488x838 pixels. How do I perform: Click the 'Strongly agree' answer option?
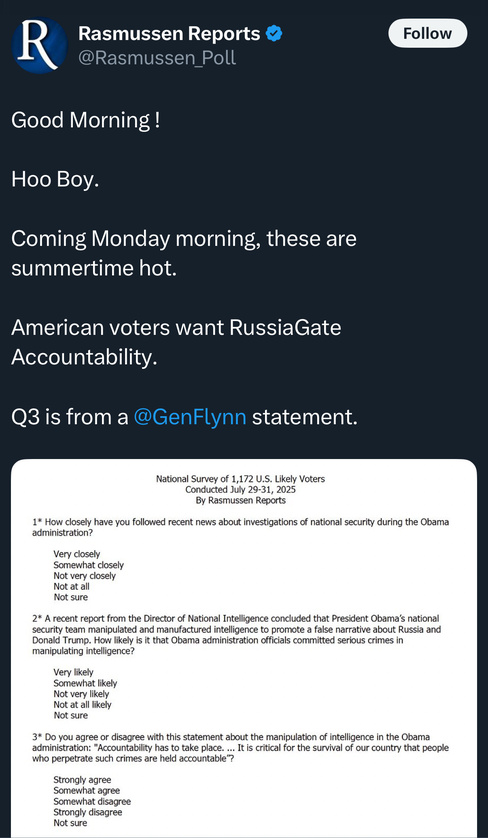click(x=82, y=780)
